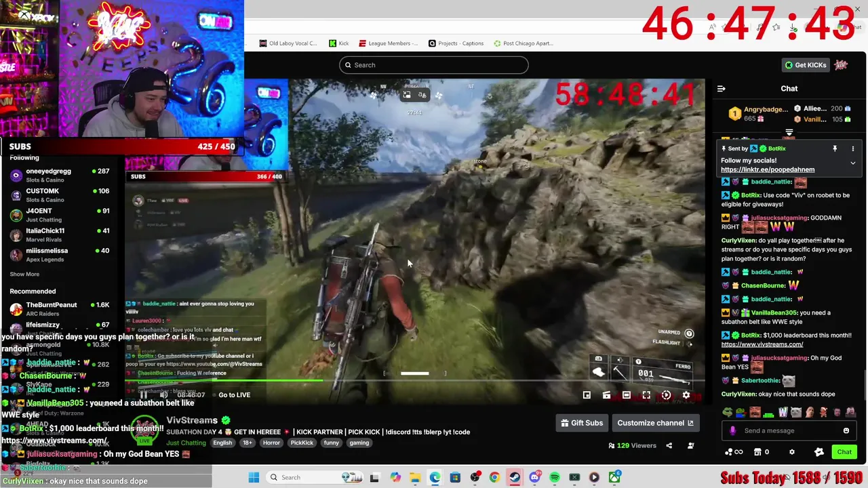Open the linktr.ee/poopedahnem link
The image size is (868, 488).
tap(768, 169)
